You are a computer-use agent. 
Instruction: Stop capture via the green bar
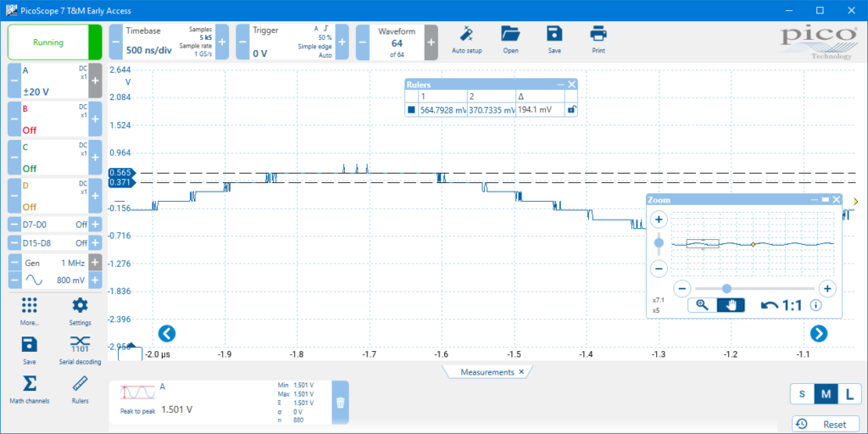95,42
